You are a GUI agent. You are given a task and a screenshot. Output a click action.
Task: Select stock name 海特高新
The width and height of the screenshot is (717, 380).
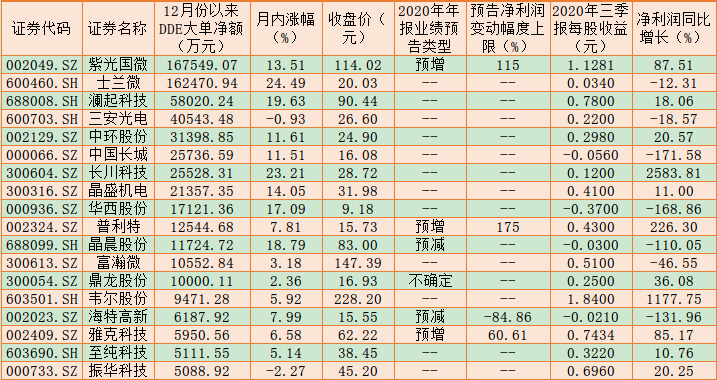(118, 317)
